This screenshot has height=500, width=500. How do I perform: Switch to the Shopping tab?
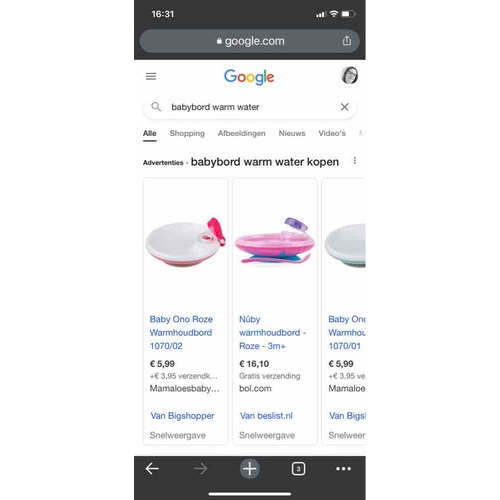[187, 133]
